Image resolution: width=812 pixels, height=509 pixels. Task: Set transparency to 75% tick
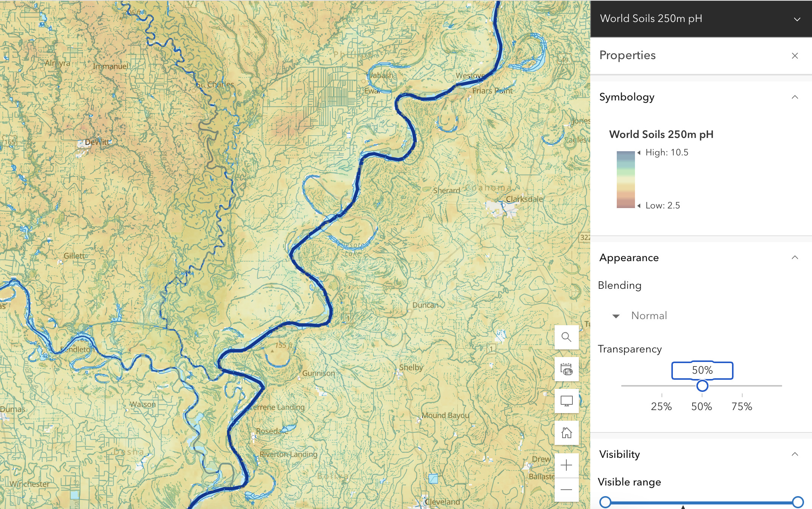[742, 406]
